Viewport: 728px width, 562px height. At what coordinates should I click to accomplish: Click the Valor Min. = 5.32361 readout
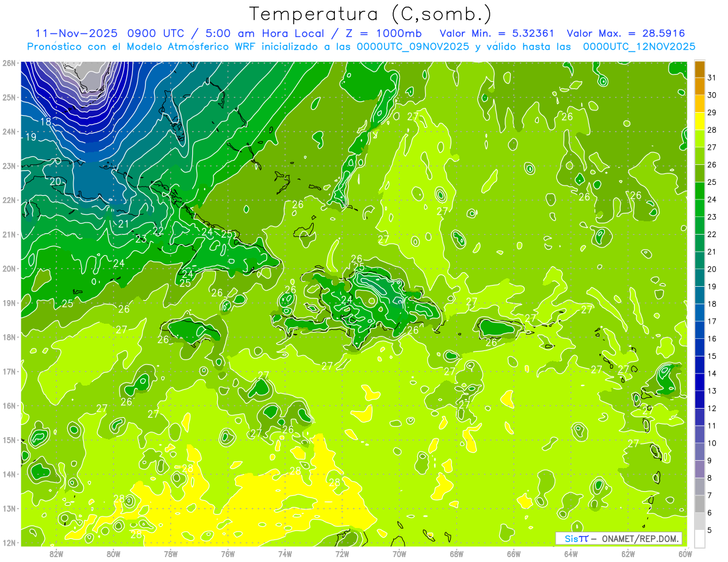click(497, 33)
